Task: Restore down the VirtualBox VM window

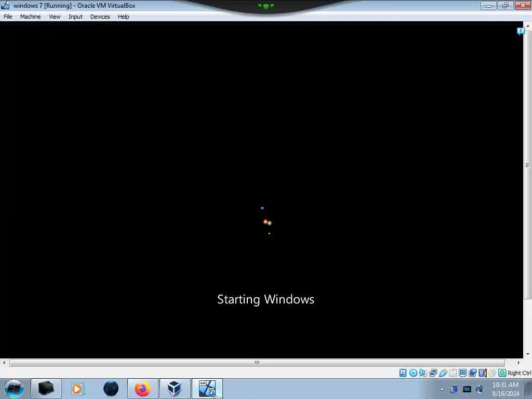Action: click(x=505, y=6)
